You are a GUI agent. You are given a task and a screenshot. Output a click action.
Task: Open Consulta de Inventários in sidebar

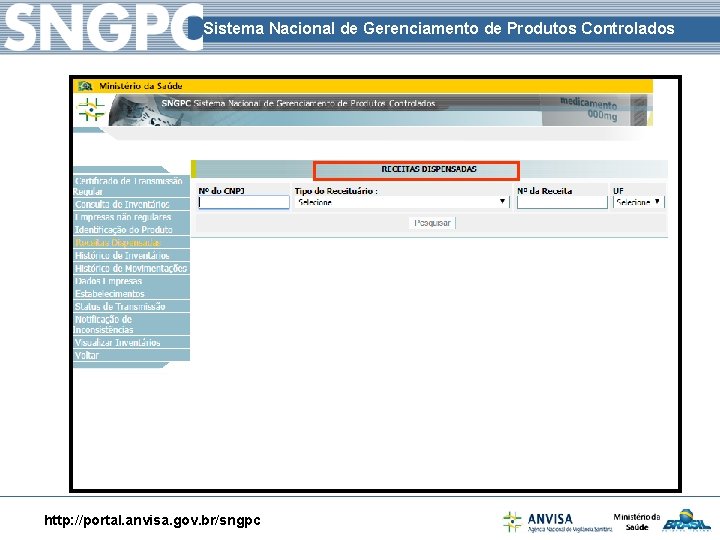tap(131, 204)
